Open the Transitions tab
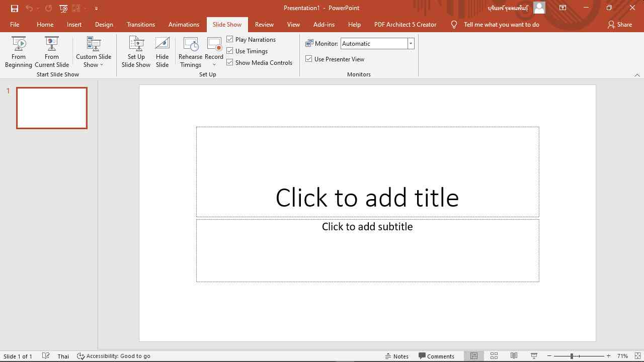This screenshot has height=362, width=644. point(141,24)
